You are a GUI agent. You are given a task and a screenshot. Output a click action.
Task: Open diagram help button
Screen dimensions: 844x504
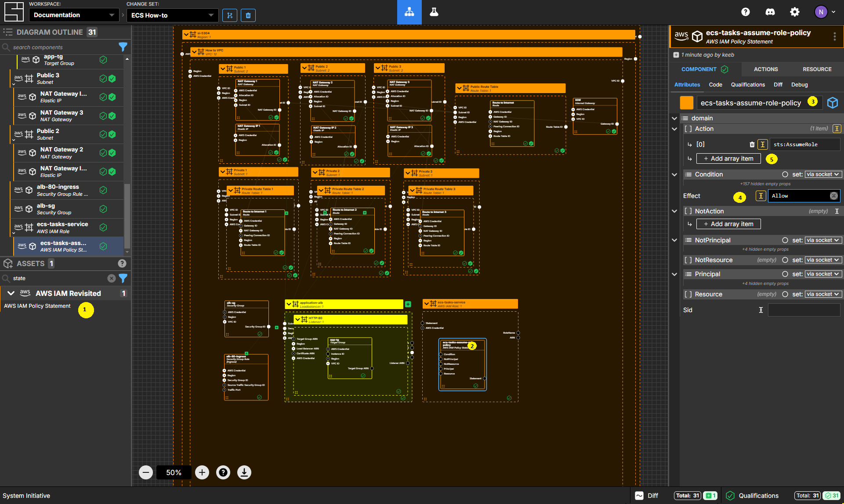pyautogui.click(x=223, y=472)
